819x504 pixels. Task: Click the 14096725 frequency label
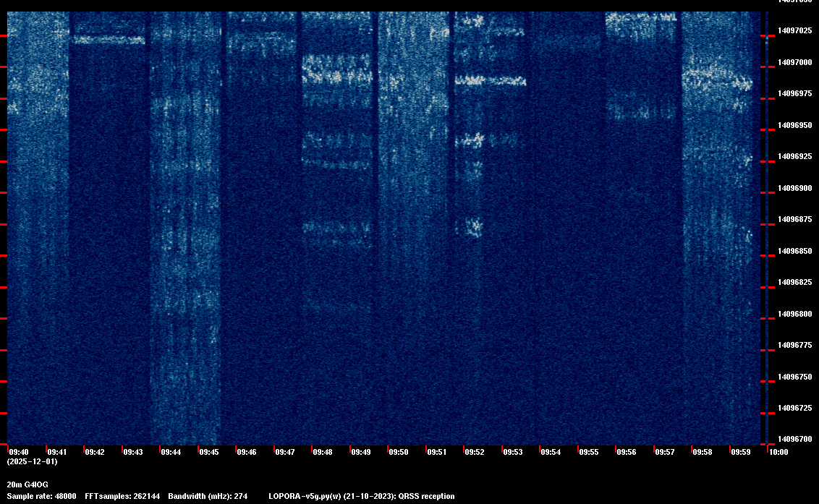point(795,408)
